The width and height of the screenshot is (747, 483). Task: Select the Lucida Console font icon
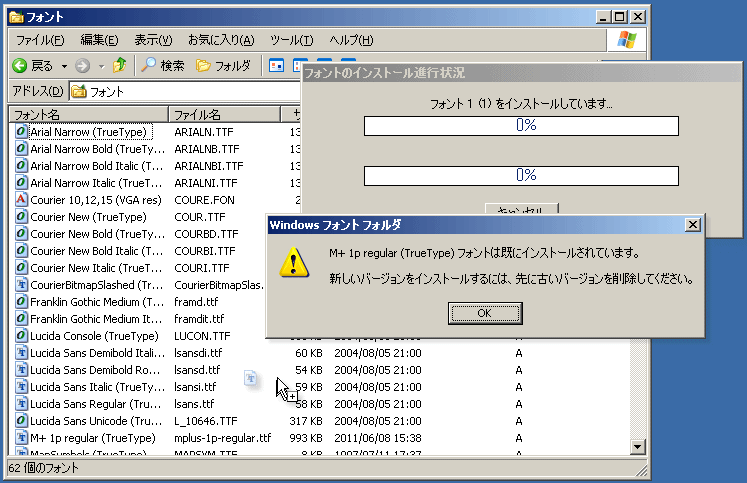pyautogui.click(x=21, y=335)
